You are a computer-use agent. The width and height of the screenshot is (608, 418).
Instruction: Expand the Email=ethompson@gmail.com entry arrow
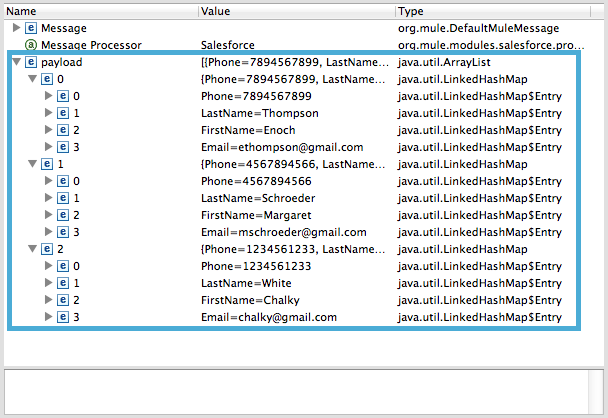(49, 147)
